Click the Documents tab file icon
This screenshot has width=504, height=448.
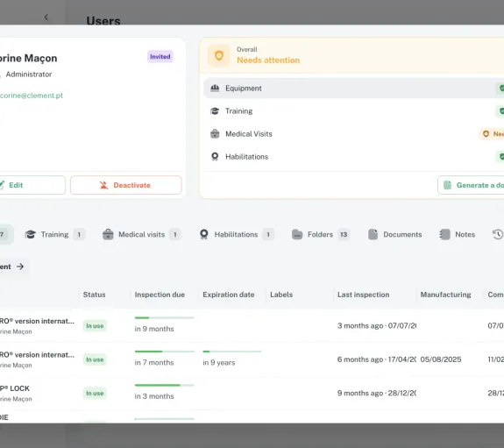point(373,234)
